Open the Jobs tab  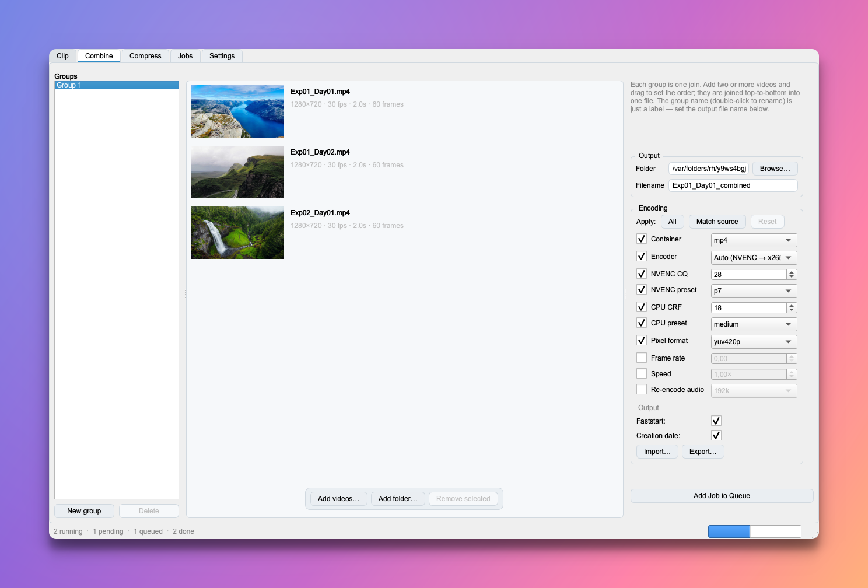click(185, 56)
